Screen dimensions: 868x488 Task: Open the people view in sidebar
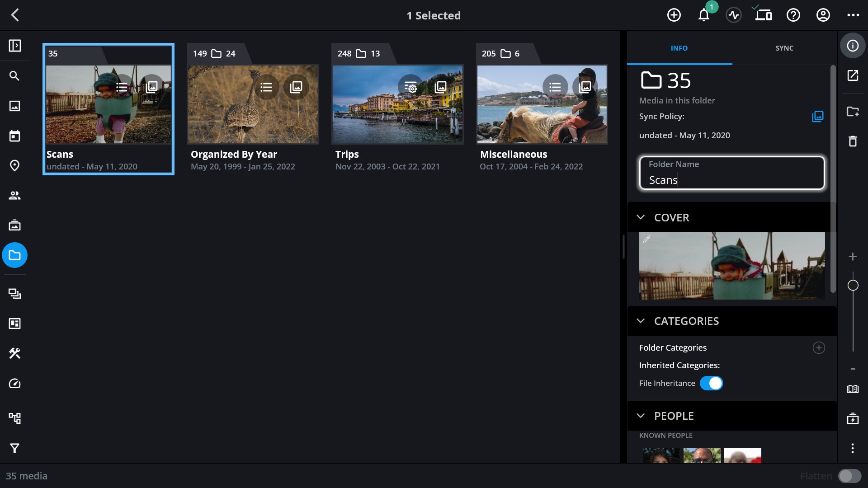pyautogui.click(x=15, y=195)
